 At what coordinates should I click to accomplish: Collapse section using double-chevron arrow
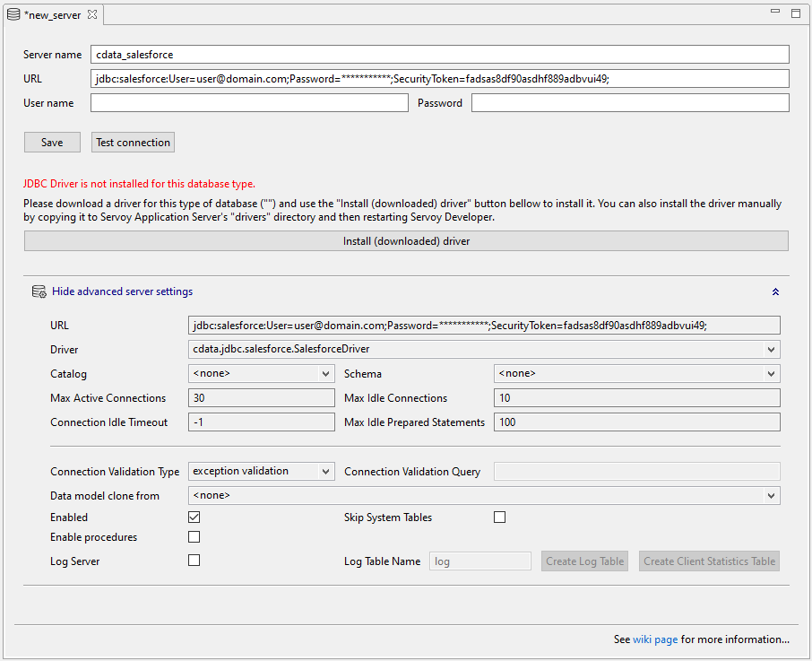point(775,291)
